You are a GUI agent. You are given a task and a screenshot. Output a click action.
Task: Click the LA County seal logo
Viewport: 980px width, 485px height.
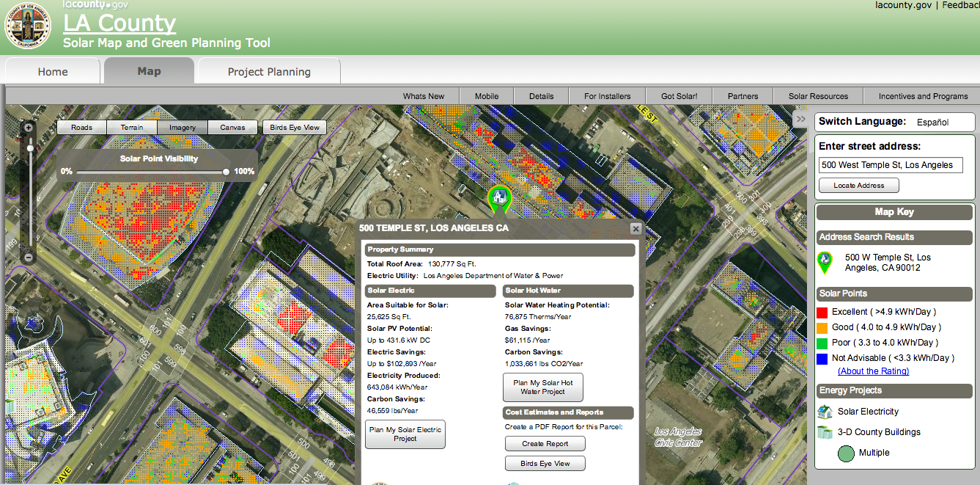28,26
